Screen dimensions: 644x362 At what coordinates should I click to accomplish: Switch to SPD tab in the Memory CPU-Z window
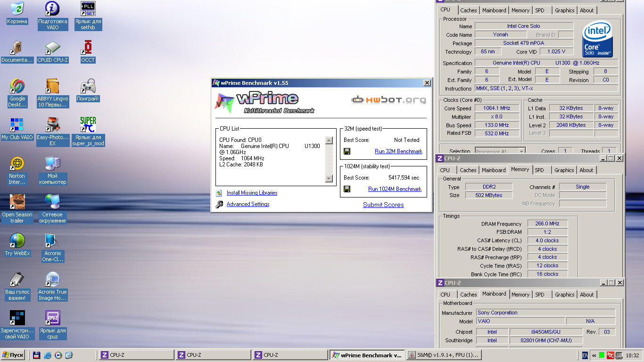[539, 170]
